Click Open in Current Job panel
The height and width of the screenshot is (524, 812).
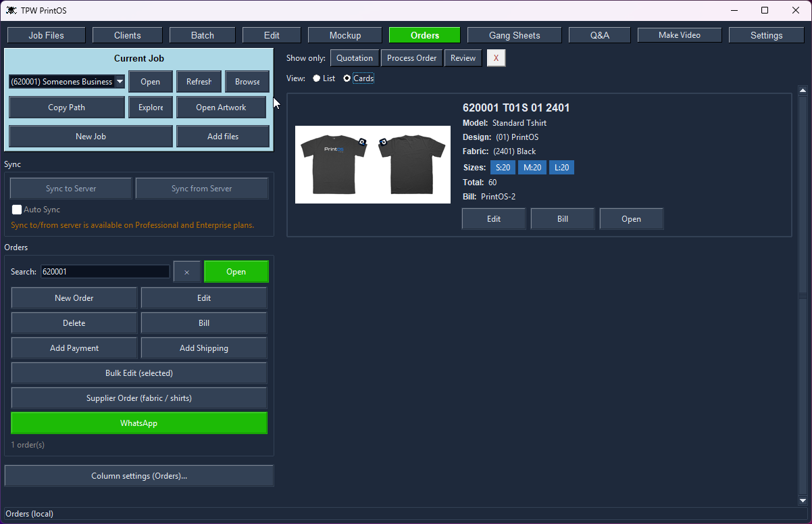click(x=151, y=82)
